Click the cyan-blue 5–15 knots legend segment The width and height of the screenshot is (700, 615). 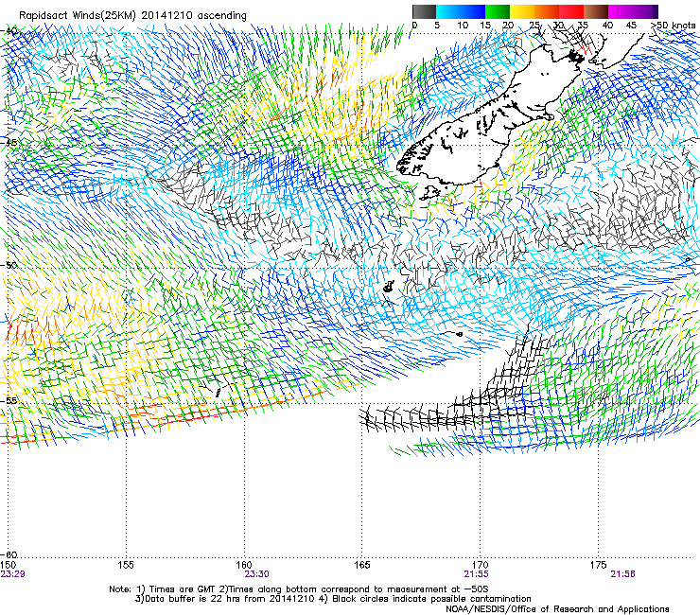point(461,11)
